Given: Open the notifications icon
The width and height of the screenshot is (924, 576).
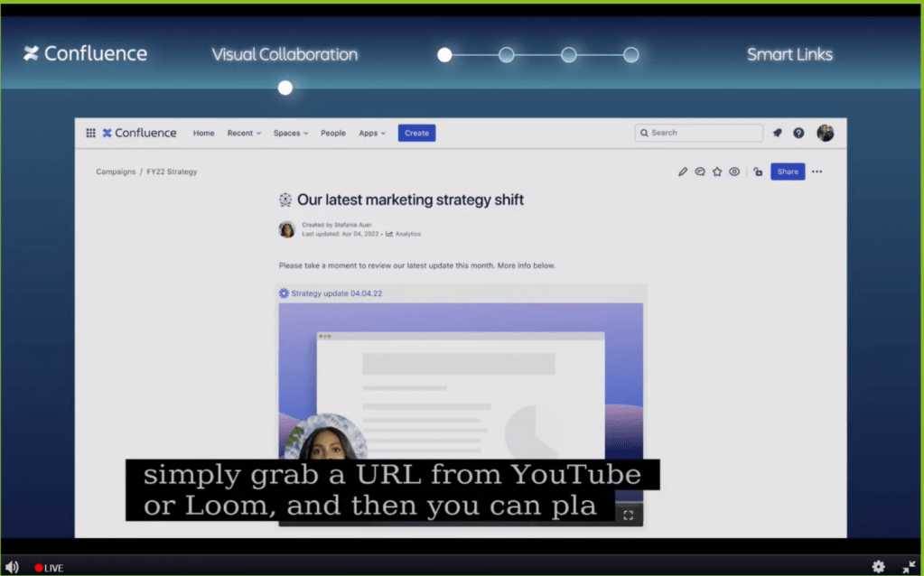Looking at the screenshot, I should pos(777,133).
